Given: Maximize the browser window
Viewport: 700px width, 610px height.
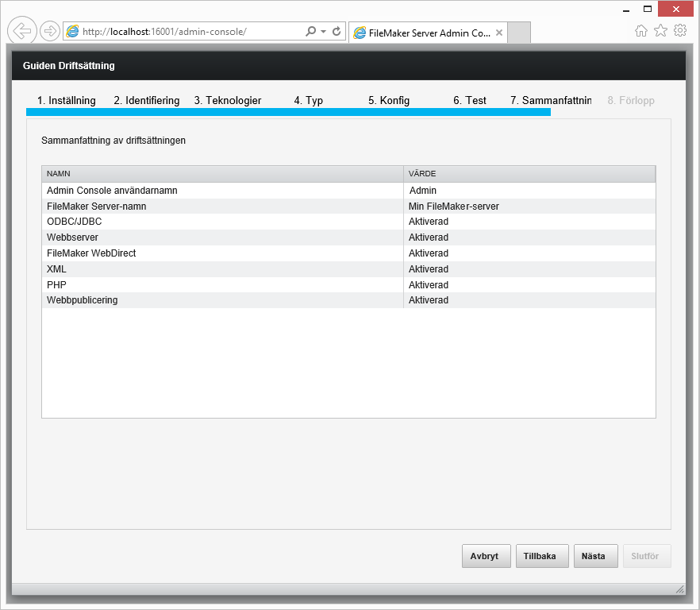Looking at the screenshot, I should 648,9.
